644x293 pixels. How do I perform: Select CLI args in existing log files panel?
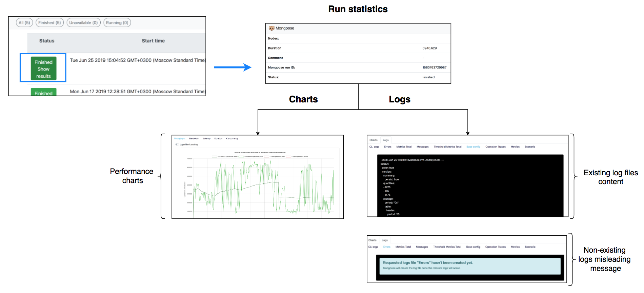374,147
